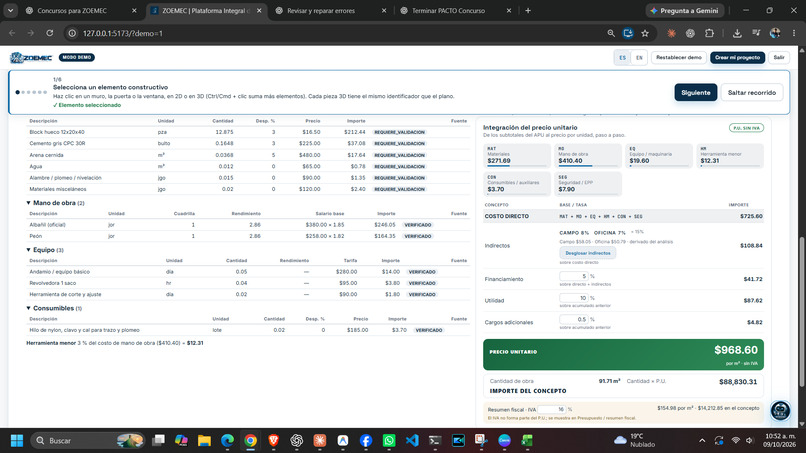Click the Windows taskbar Buscar search box
This screenshot has height=453, width=806.
click(88, 441)
